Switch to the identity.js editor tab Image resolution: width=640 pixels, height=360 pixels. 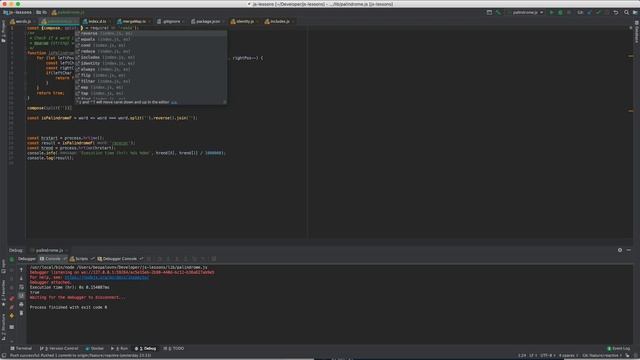coord(244,21)
